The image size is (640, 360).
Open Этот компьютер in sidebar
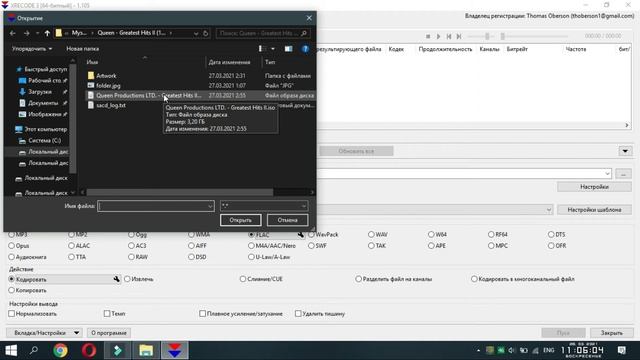click(42, 129)
